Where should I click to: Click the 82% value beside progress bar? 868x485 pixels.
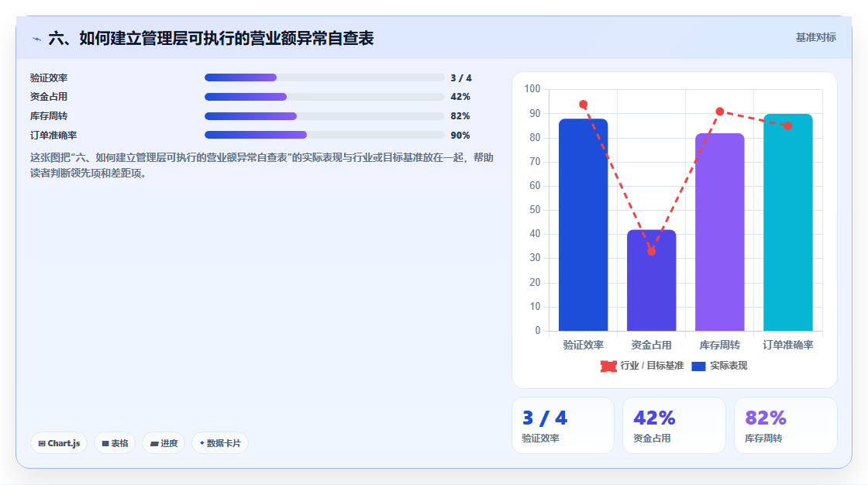(x=460, y=116)
